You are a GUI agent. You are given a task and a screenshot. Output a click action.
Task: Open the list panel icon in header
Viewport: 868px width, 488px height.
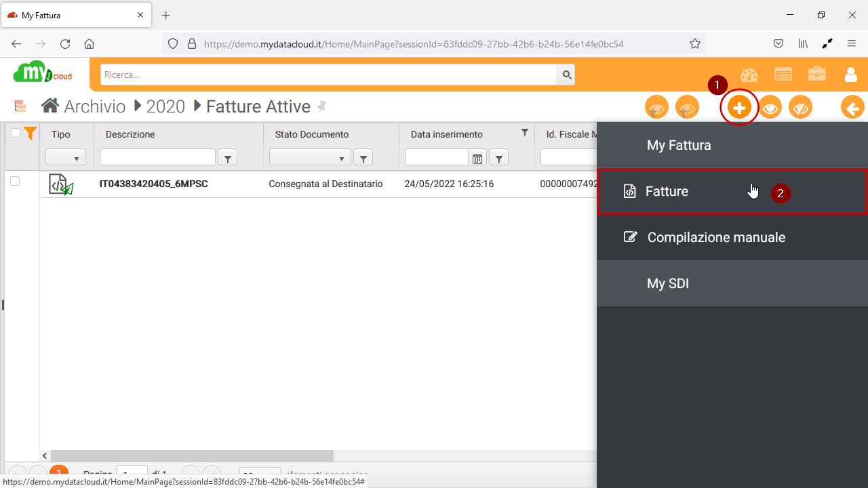click(783, 75)
